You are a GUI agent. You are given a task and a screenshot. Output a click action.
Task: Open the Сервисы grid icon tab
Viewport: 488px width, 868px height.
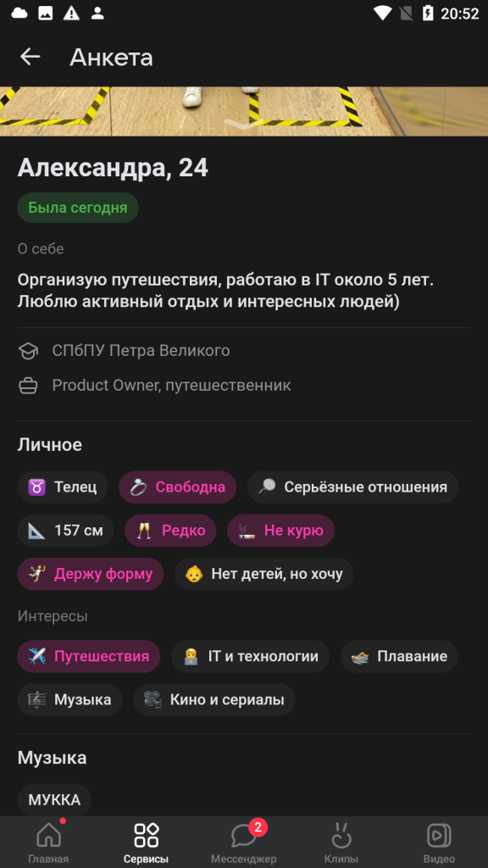(146, 835)
